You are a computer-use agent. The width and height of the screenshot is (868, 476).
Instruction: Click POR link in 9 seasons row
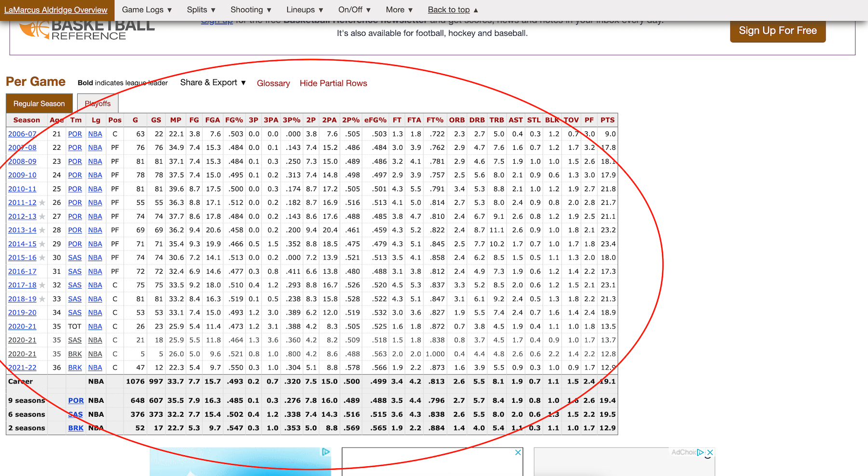click(76, 400)
